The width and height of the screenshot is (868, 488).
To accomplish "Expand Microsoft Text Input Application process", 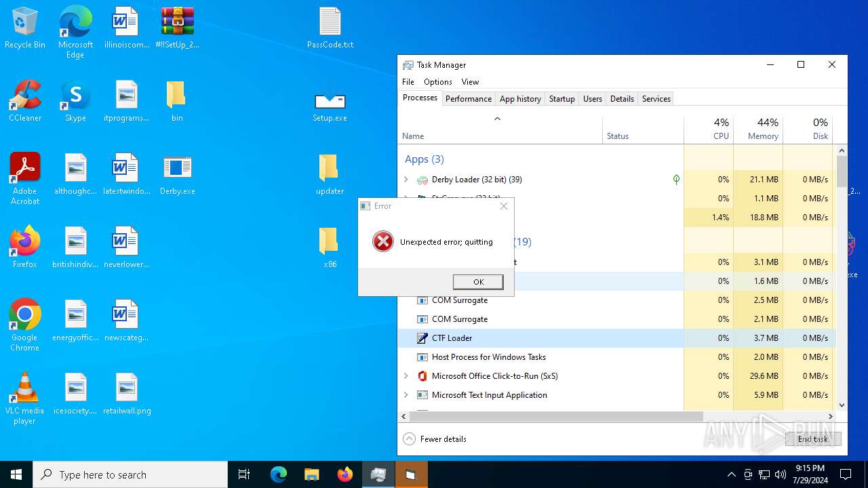I will pos(406,395).
